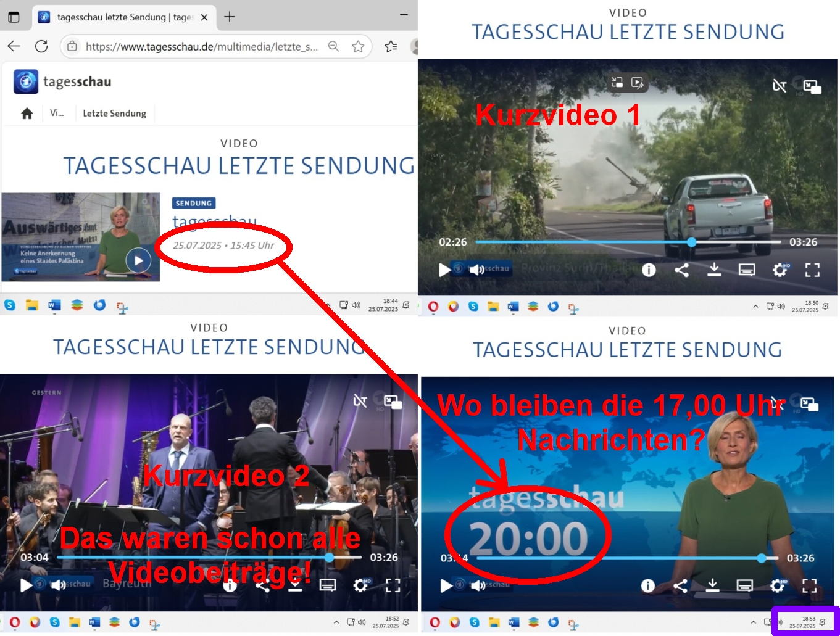
Task: Click the tagesschau logo link
Action: 63,81
